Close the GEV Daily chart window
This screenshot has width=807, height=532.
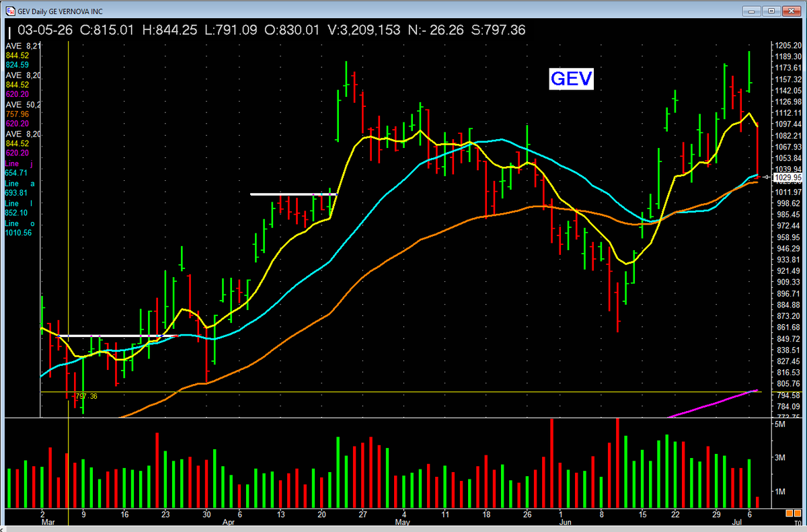pos(790,11)
